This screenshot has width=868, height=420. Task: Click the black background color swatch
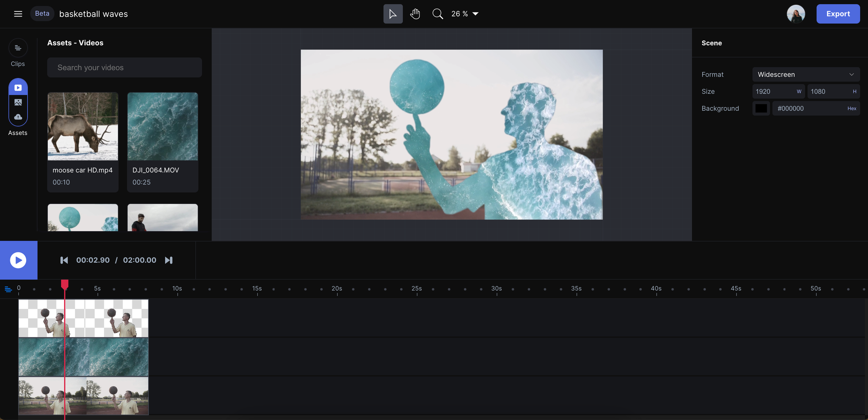click(x=761, y=109)
